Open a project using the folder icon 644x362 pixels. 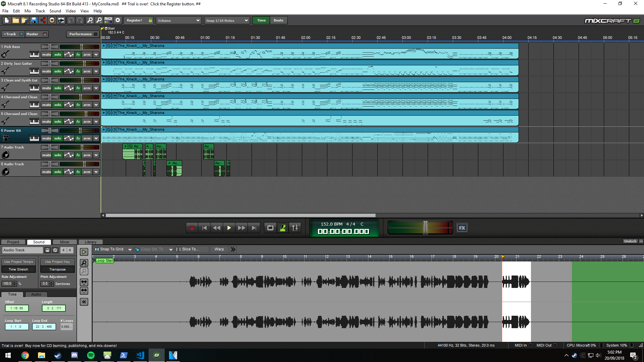point(15,20)
